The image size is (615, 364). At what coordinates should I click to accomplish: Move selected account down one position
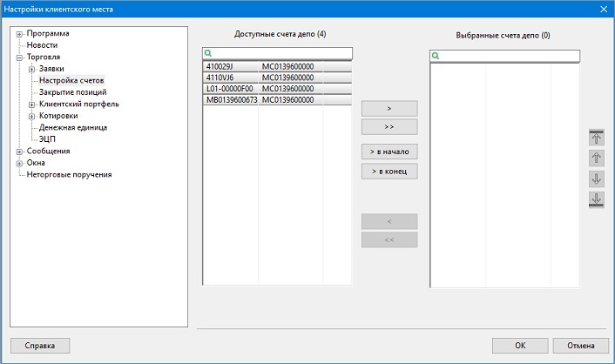596,179
